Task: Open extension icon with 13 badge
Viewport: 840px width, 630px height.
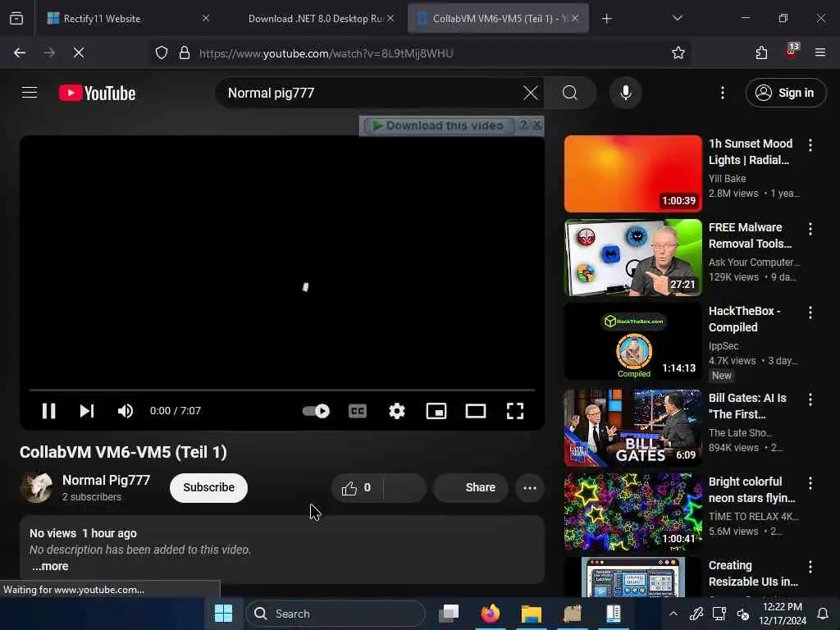Action: tap(792, 52)
